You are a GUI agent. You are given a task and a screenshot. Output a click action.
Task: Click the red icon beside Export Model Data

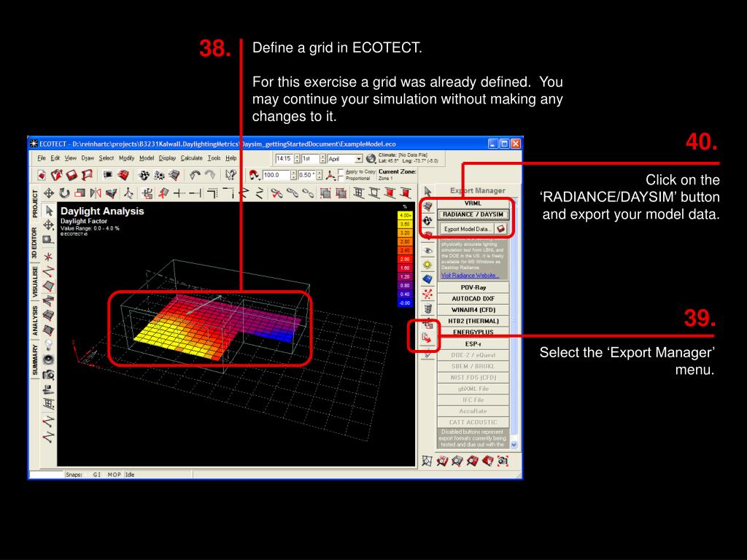coord(500,229)
